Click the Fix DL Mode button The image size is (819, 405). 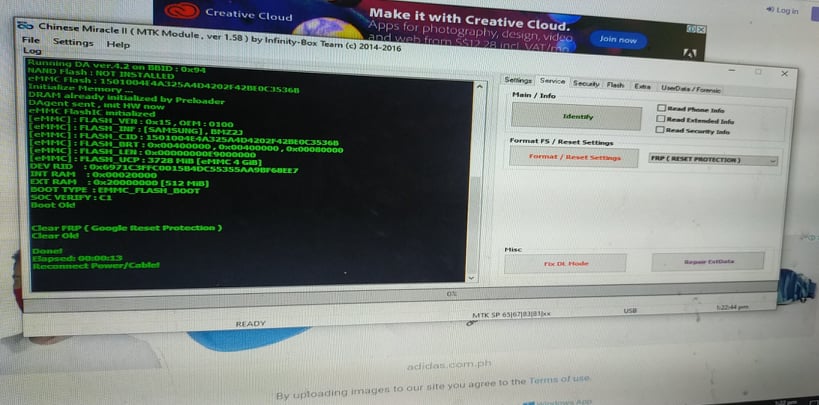pos(565,263)
